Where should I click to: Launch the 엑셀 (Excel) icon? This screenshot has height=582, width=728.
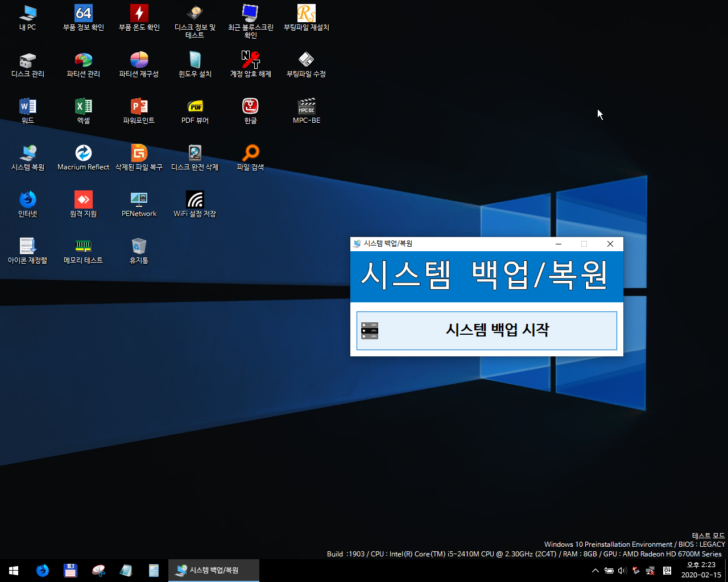(x=84, y=111)
